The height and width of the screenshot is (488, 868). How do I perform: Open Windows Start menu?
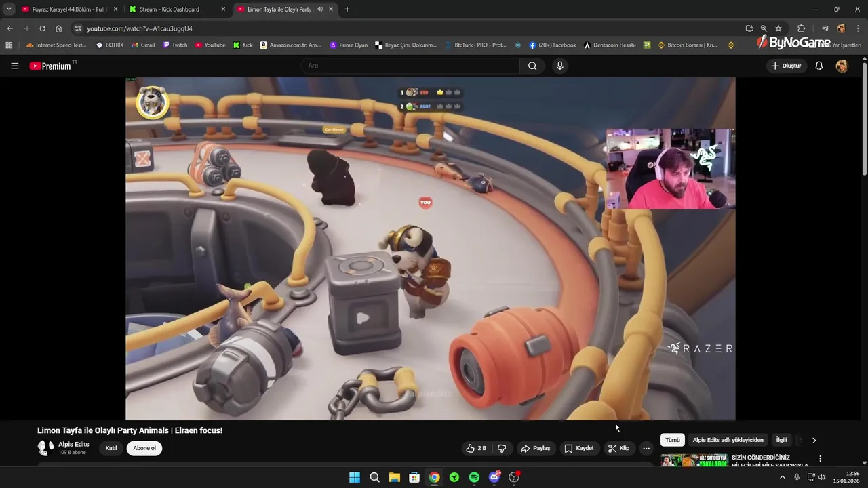point(355,477)
